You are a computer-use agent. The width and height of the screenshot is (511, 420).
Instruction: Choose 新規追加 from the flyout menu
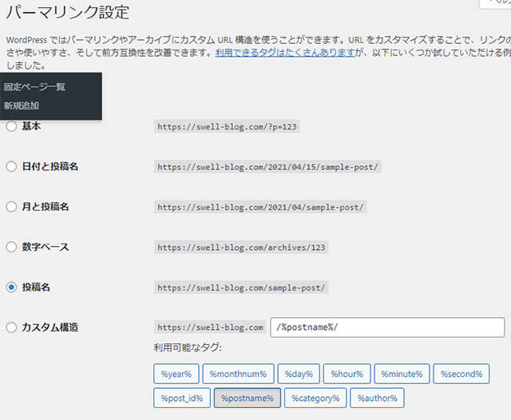coord(22,105)
